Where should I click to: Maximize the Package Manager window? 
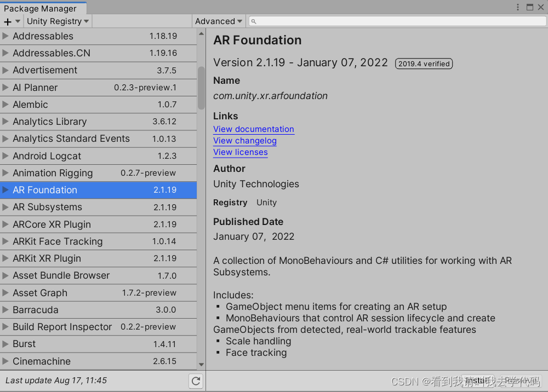tap(530, 7)
